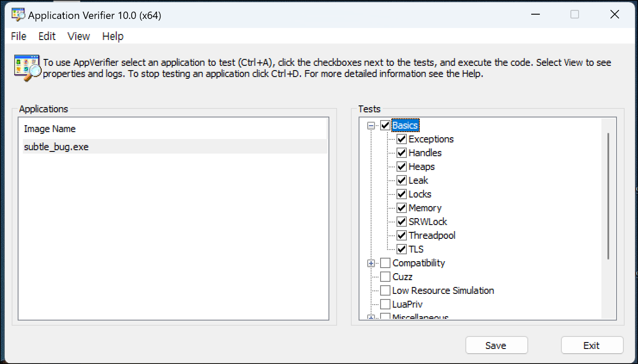Select the Exceptions test label
Screen dimensions: 638x364
[x=431, y=139]
